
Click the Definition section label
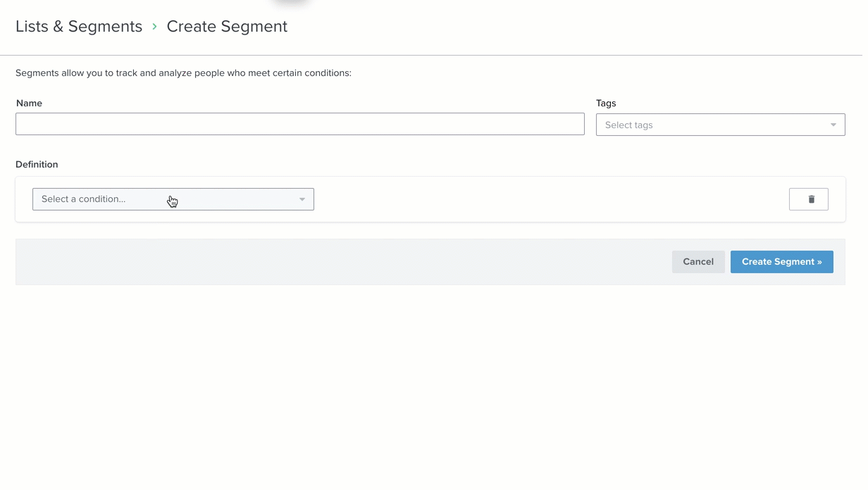[x=37, y=165]
